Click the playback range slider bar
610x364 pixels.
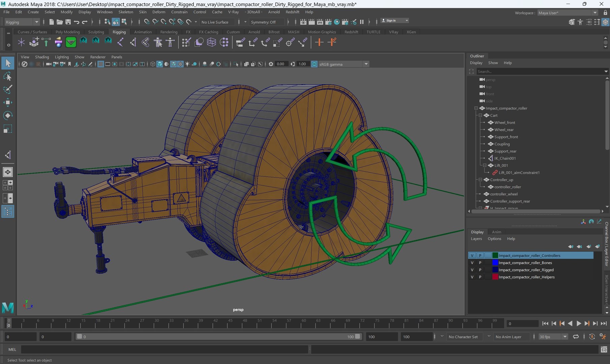click(x=218, y=336)
